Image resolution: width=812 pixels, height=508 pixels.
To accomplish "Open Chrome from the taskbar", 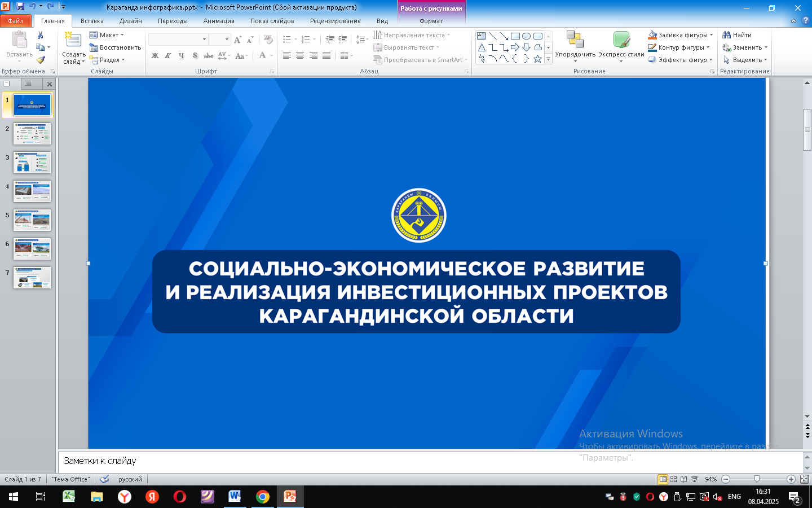I will (x=262, y=497).
